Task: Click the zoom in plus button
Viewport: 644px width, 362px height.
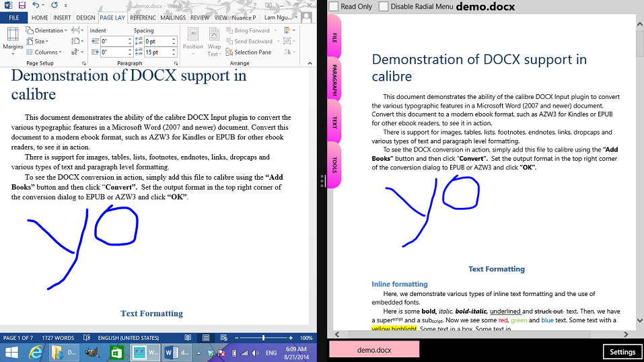Action: (291, 338)
